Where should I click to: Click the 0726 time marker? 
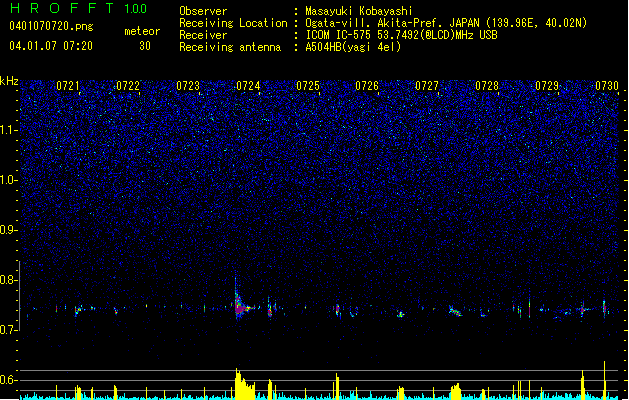tap(367, 86)
